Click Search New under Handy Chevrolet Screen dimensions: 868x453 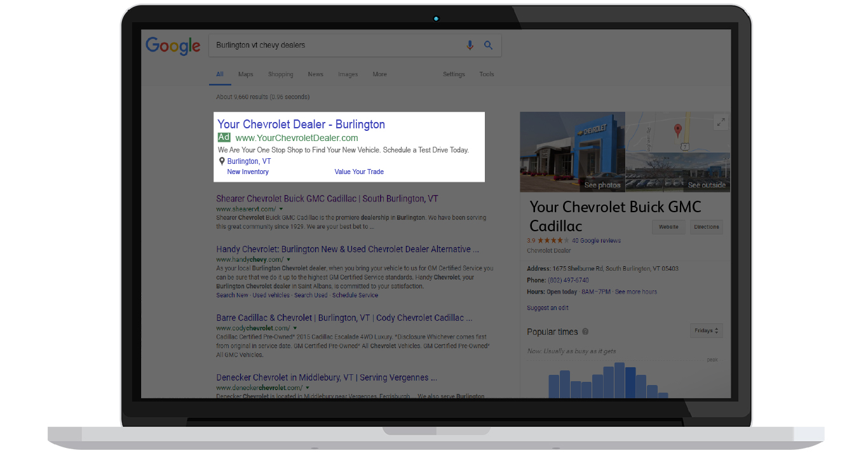(x=232, y=295)
